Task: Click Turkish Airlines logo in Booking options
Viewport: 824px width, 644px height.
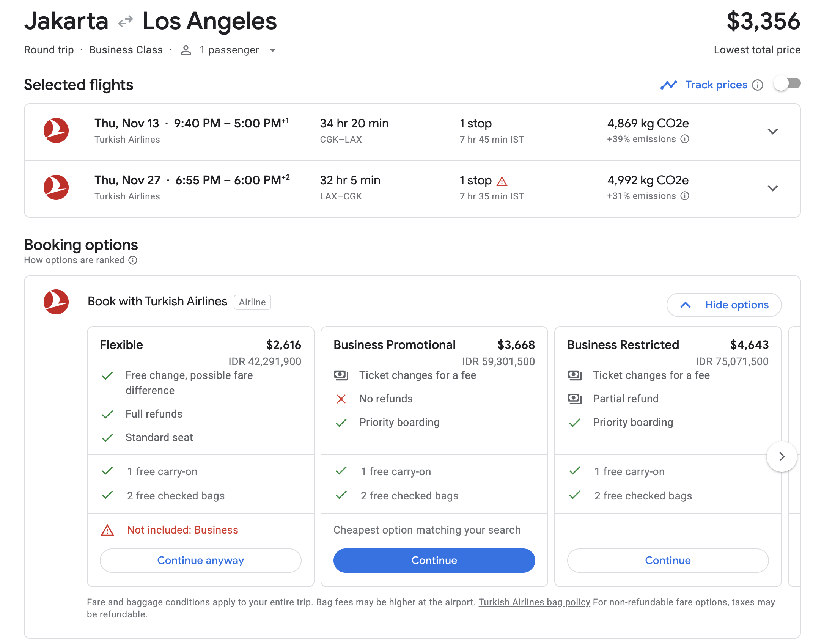Action: tap(56, 302)
